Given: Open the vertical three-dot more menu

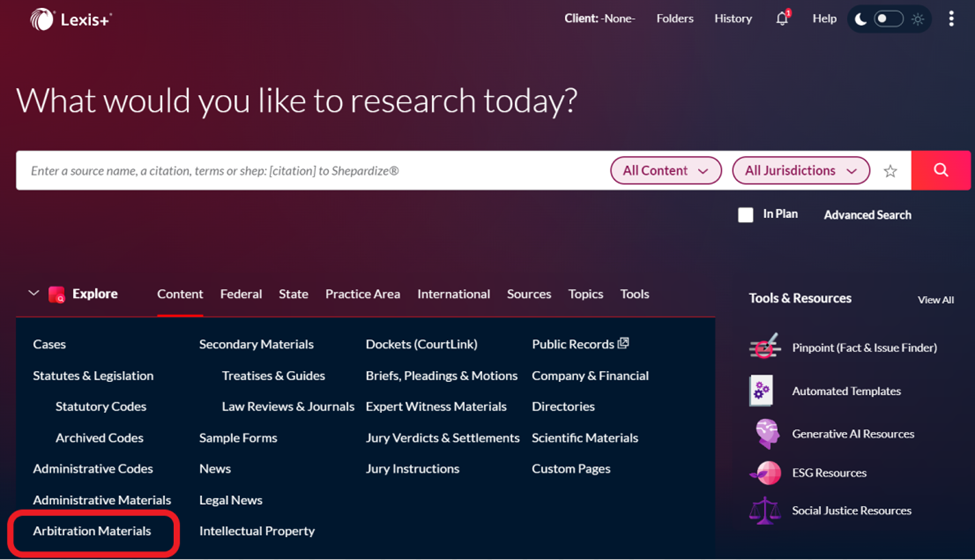Looking at the screenshot, I should point(951,19).
